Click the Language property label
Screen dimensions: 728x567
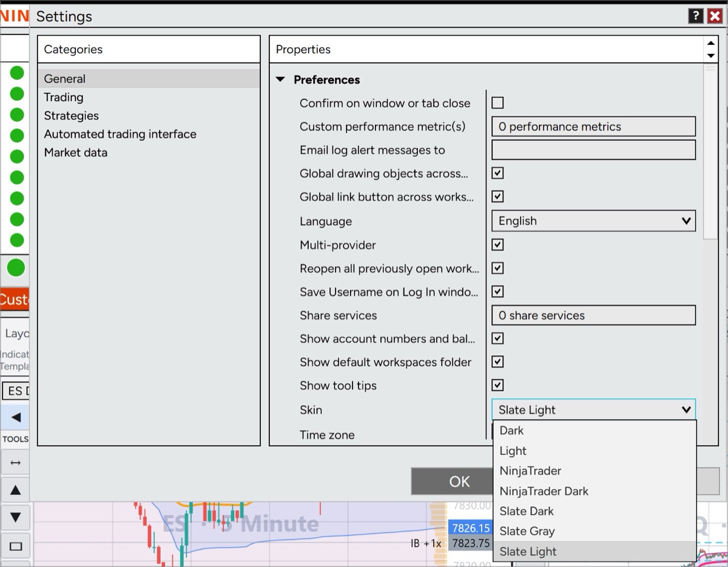click(x=326, y=221)
